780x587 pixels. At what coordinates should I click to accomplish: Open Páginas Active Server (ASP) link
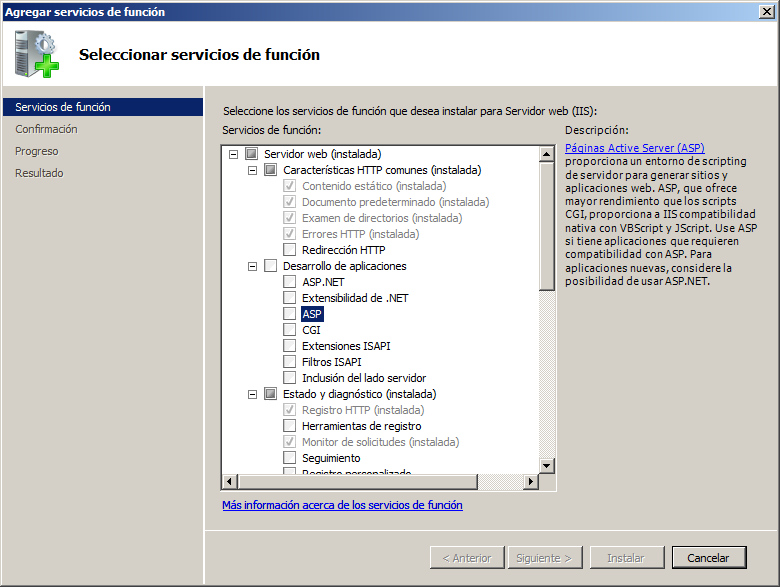click(634, 148)
